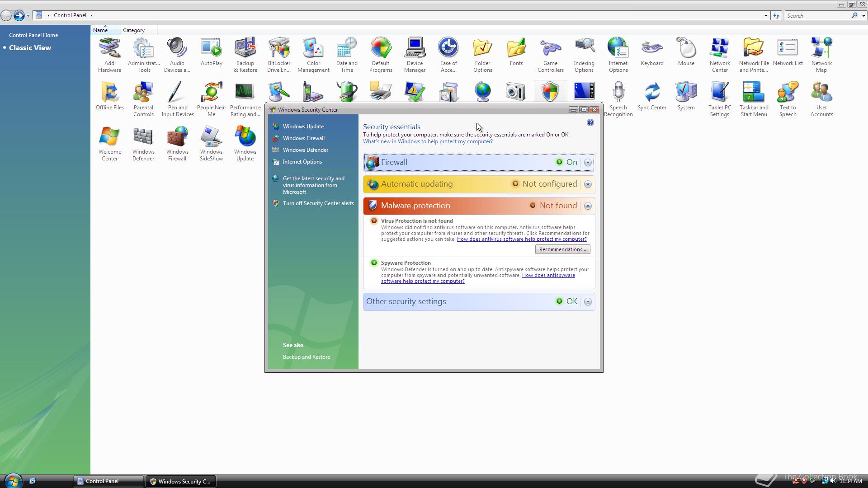Image resolution: width=868 pixels, height=488 pixels.
Task: Select Classic View in the sidebar
Action: click(x=30, y=48)
